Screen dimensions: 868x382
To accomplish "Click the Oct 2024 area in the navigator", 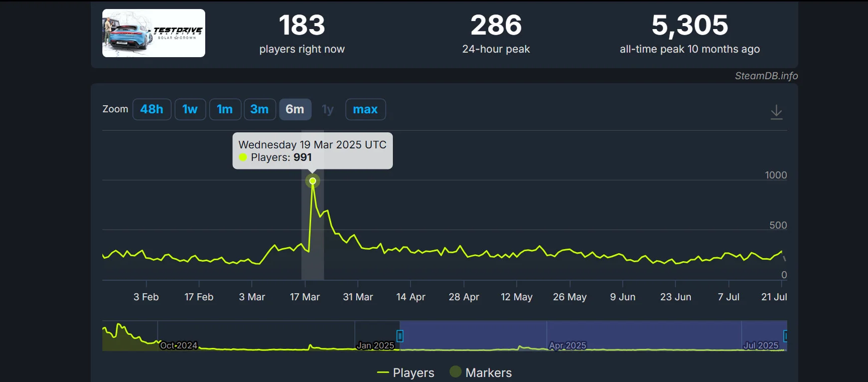I will tap(179, 345).
